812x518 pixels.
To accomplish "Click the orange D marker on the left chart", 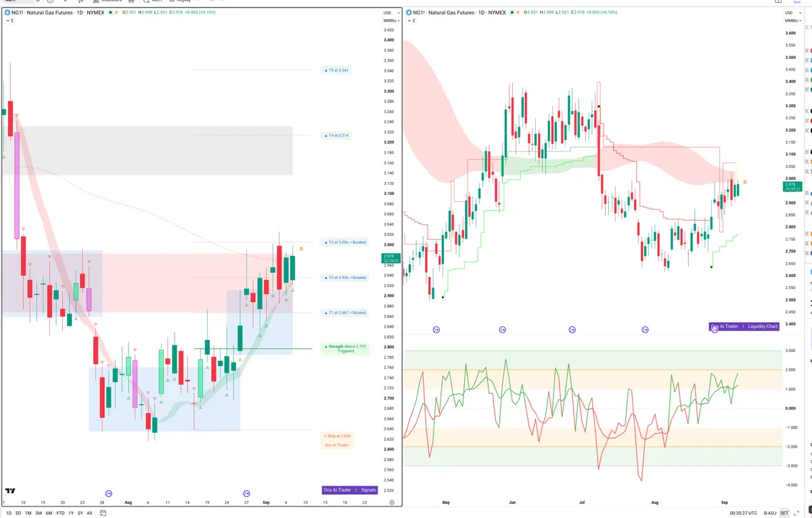I will [301, 249].
